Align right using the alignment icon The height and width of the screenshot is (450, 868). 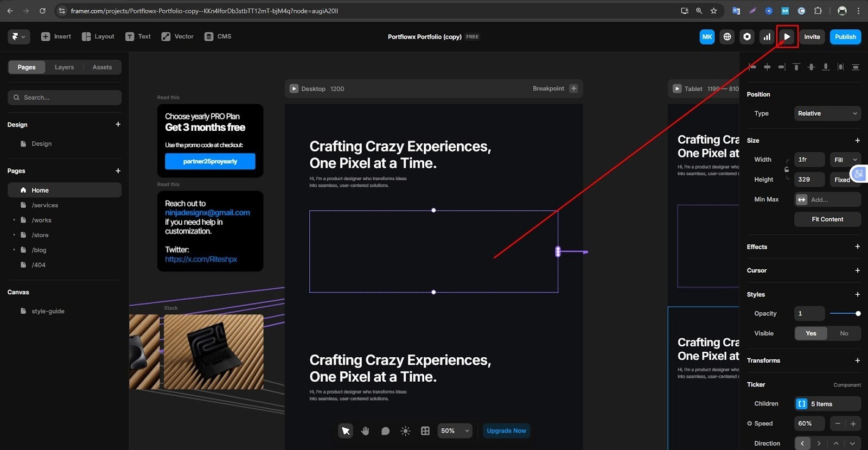coord(782,67)
